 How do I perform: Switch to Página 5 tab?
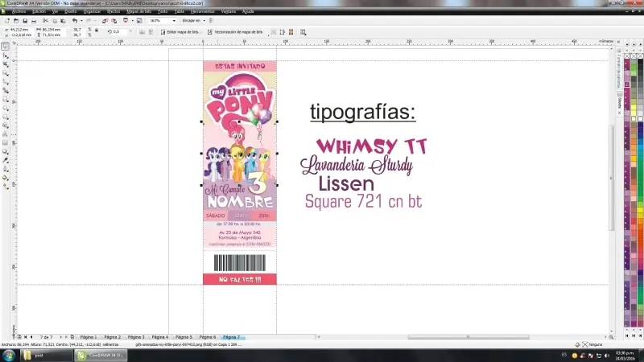(184, 337)
